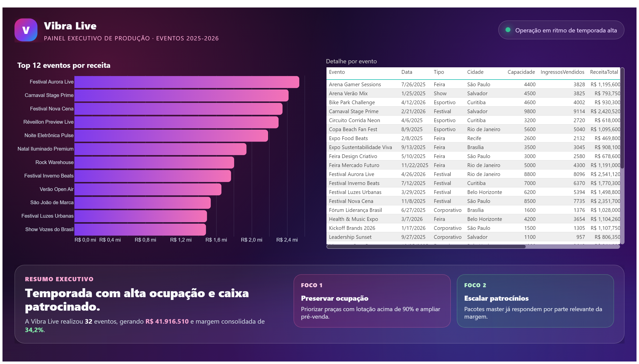Sort table by ReceitaTotal column header
The height and width of the screenshot is (364, 639).
pos(604,72)
